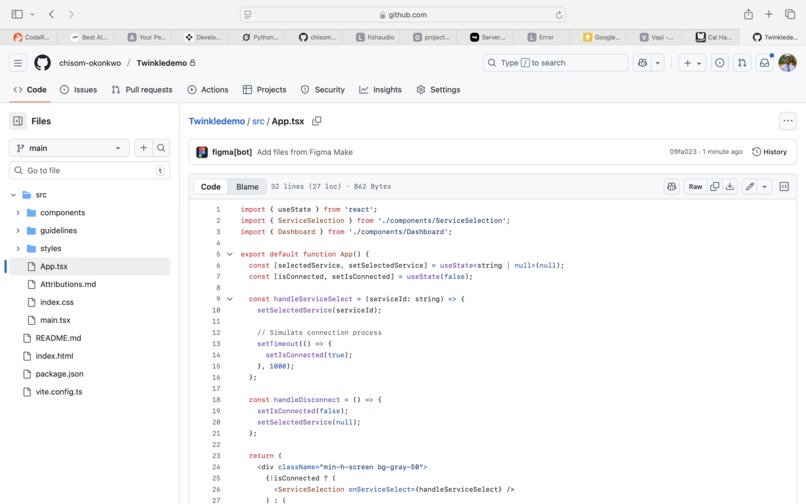The height and width of the screenshot is (504, 806).
Task: Open Safari sidebar options dropdown
Action: pos(32,14)
